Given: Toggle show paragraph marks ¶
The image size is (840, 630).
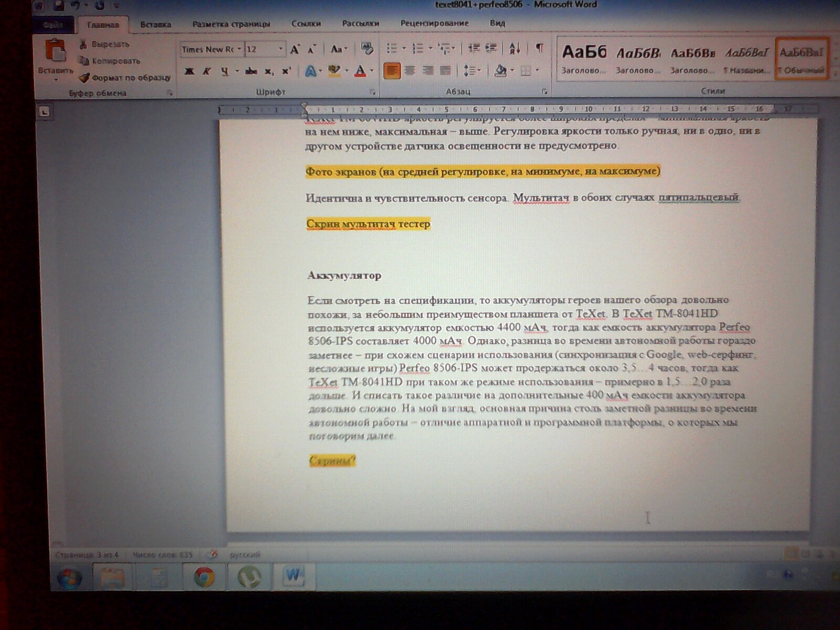Looking at the screenshot, I should [539, 48].
